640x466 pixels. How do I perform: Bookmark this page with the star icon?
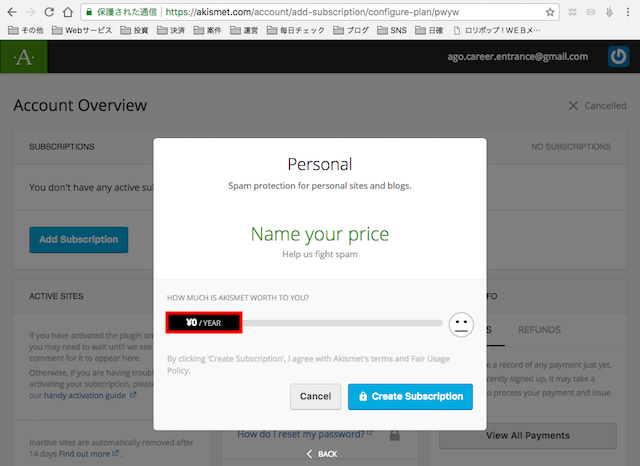[551, 12]
